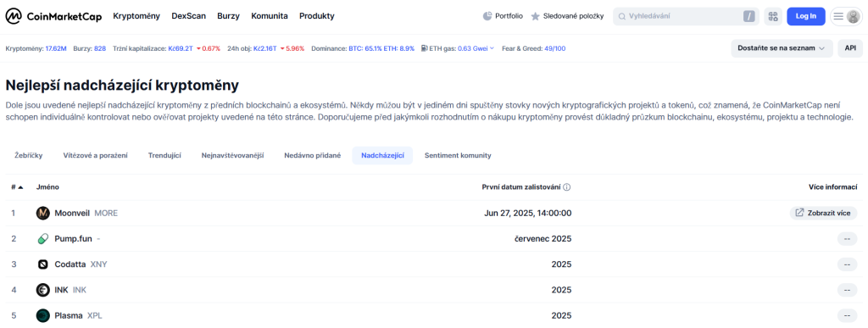Click the První datum zalistování column header

521,187
